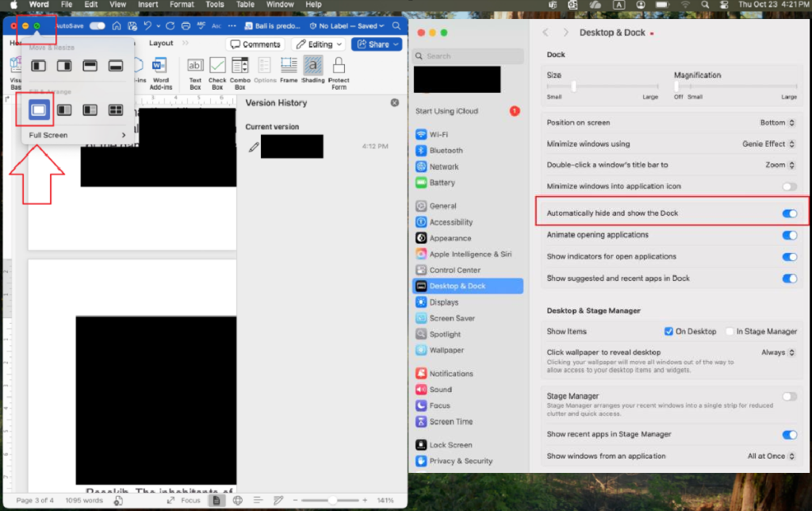Image resolution: width=812 pixels, height=511 pixels.
Task: Uncheck Show Items On Desktop
Action: point(668,331)
